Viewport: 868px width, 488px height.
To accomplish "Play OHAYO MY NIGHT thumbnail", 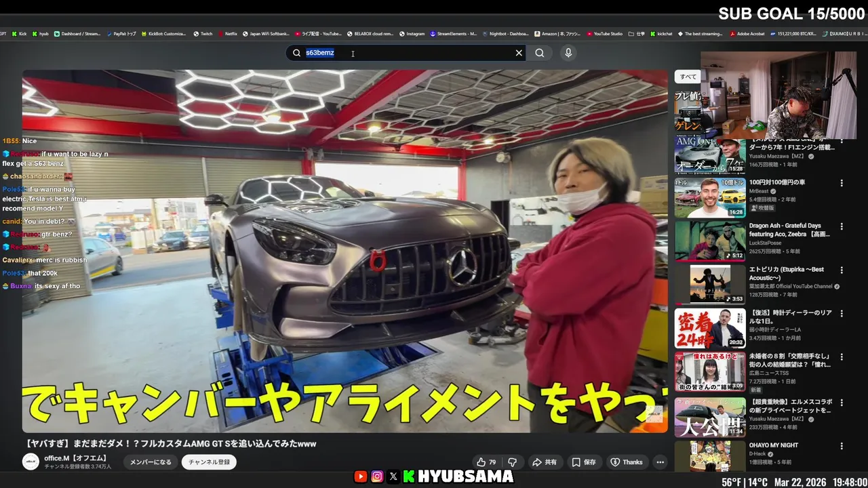I will pyautogui.click(x=710, y=456).
